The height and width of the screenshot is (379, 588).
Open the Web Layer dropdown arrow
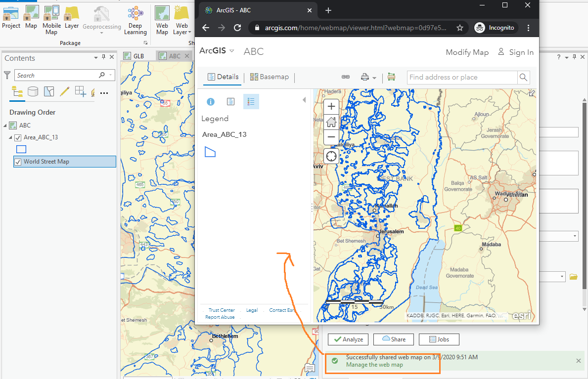189,32
